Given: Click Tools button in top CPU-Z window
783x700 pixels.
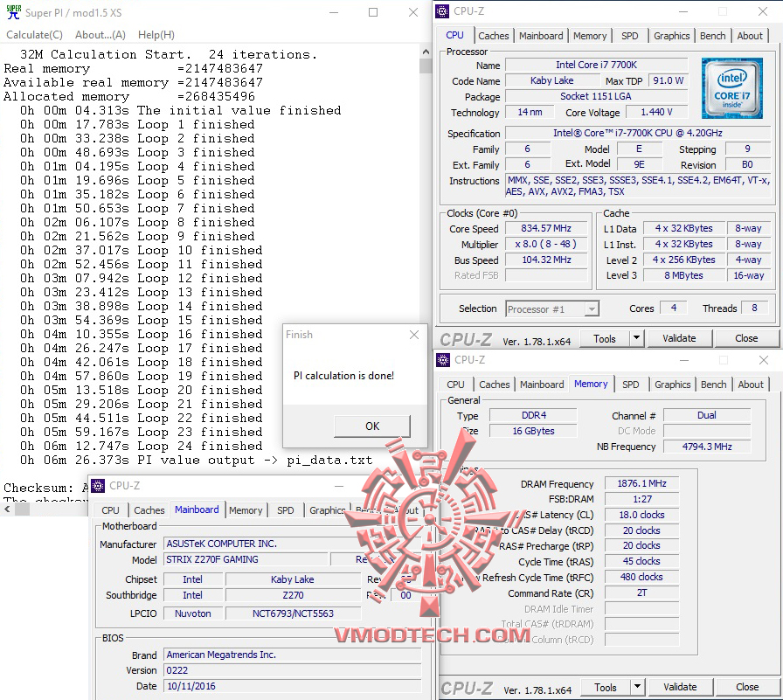Looking at the screenshot, I should 604,338.
